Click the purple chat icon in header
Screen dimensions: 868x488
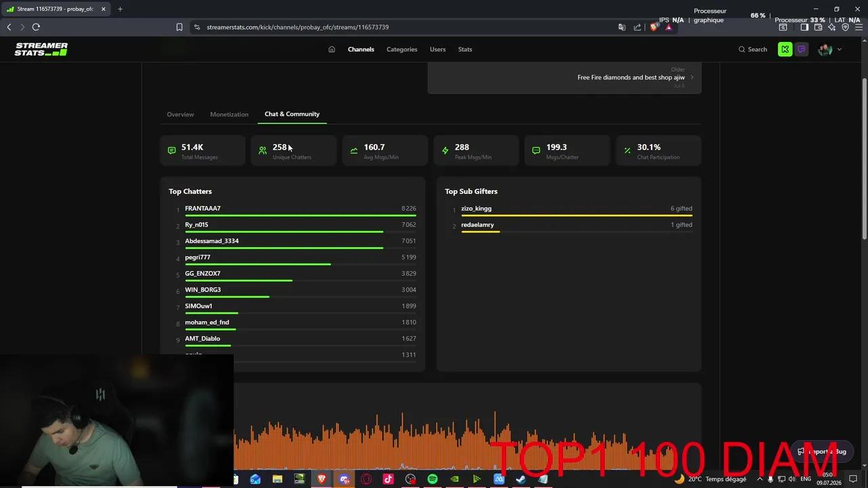point(802,49)
